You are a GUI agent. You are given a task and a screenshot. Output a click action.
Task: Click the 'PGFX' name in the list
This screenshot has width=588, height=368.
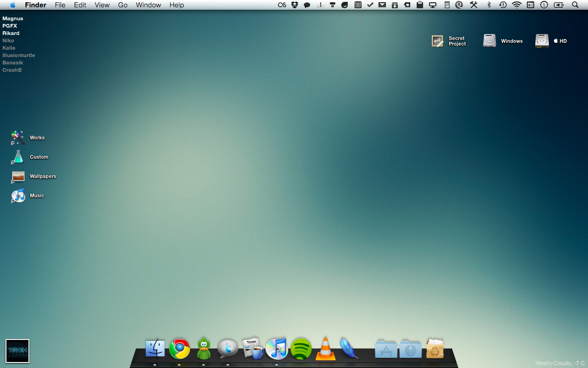point(10,26)
